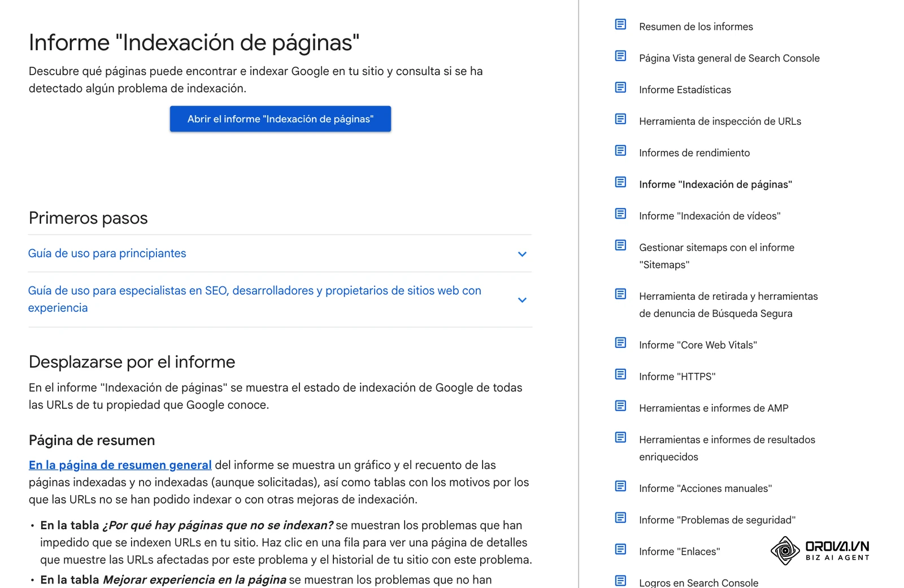Click article icon beside Informe "Problemas de seguridad"
This screenshot has height=588, width=904.
point(620,518)
